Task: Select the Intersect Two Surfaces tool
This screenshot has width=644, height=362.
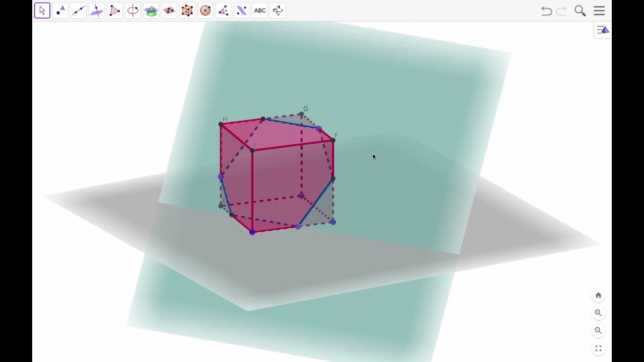Action: click(x=151, y=11)
